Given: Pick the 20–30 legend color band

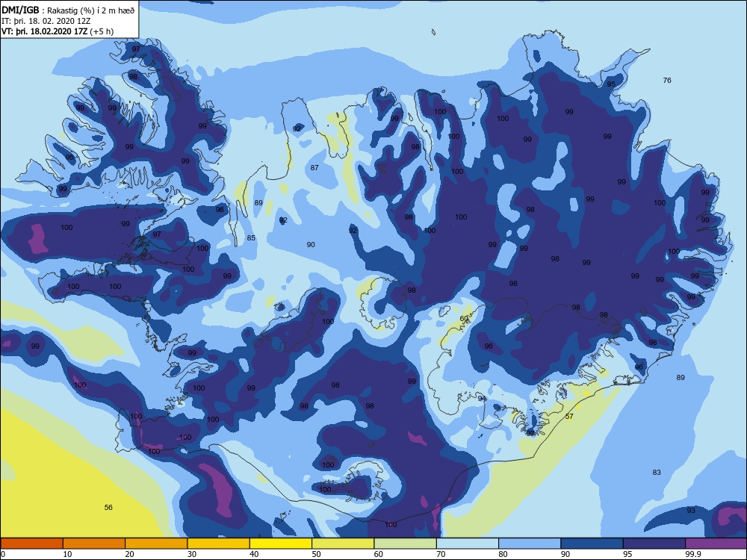Looking at the screenshot, I should [156, 544].
